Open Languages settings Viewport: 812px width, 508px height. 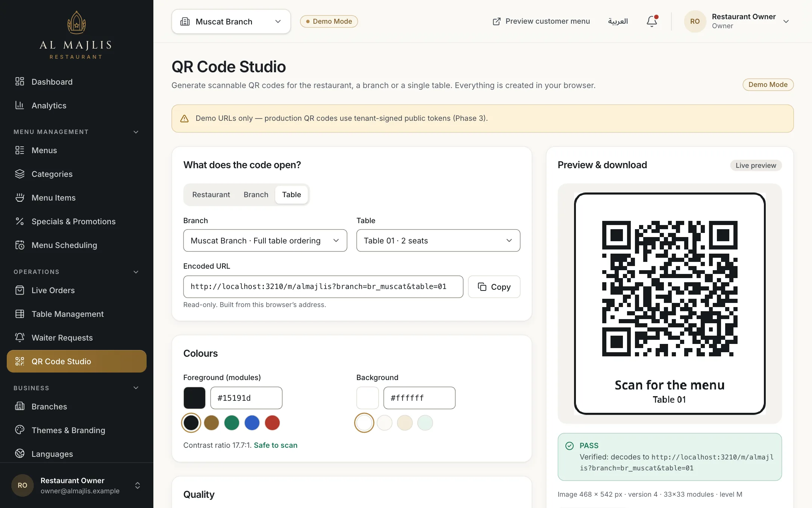76,454
